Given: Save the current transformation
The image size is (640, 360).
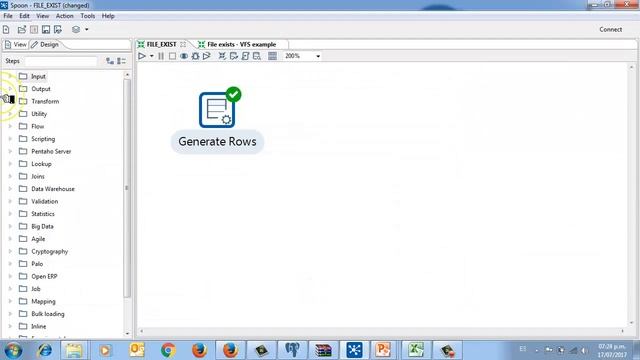Looking at the screenshot, I should point(46,29).
